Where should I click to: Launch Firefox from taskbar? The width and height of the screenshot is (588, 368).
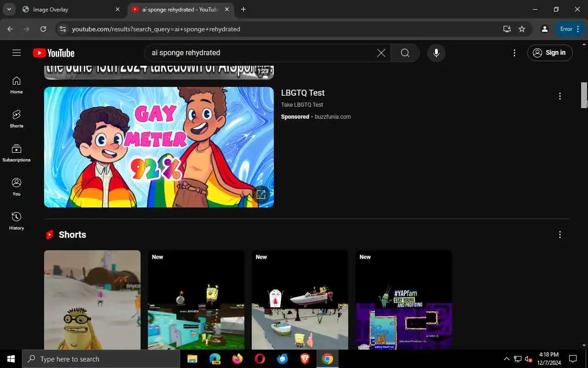tap(237, 359)
